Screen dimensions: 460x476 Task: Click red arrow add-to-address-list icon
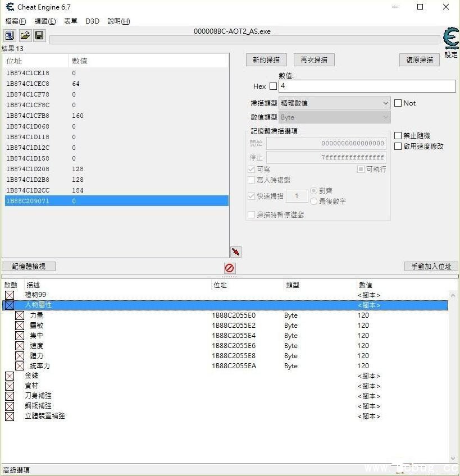coord(236,251)
